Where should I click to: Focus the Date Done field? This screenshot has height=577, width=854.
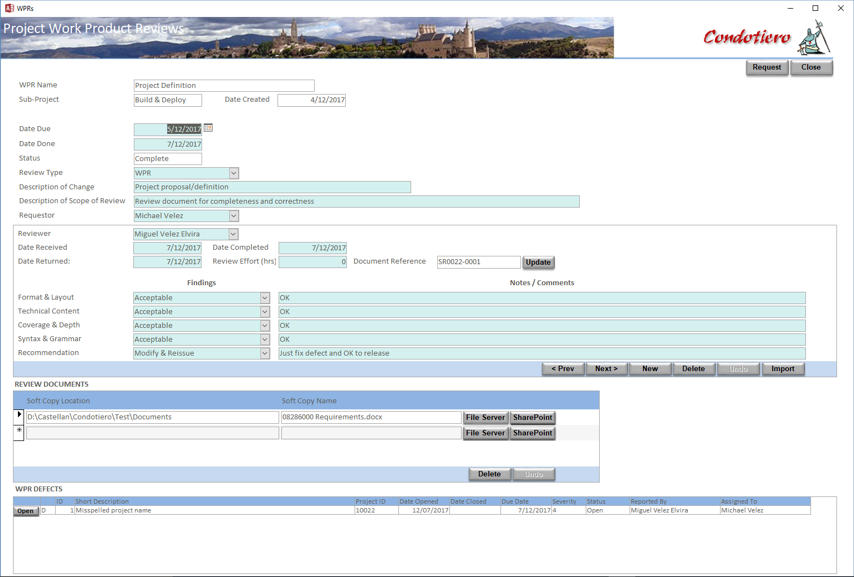[168, 144]
